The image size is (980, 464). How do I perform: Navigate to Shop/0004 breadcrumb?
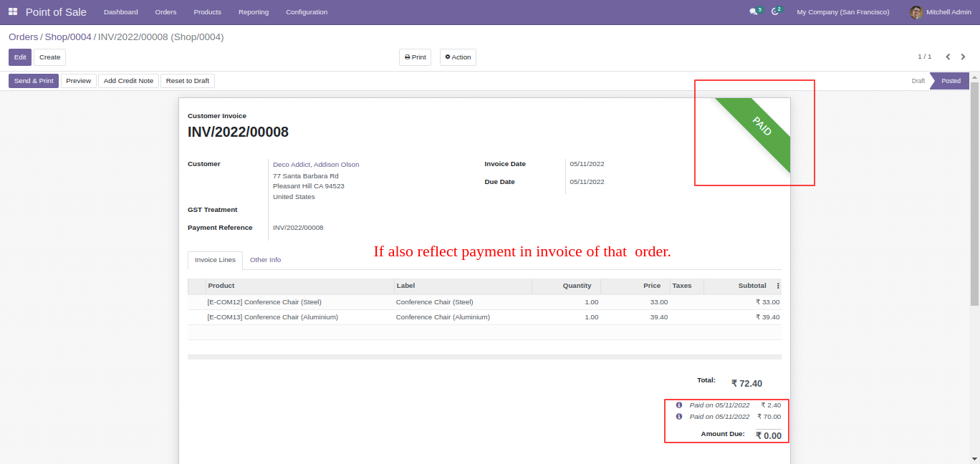(68, 37)
